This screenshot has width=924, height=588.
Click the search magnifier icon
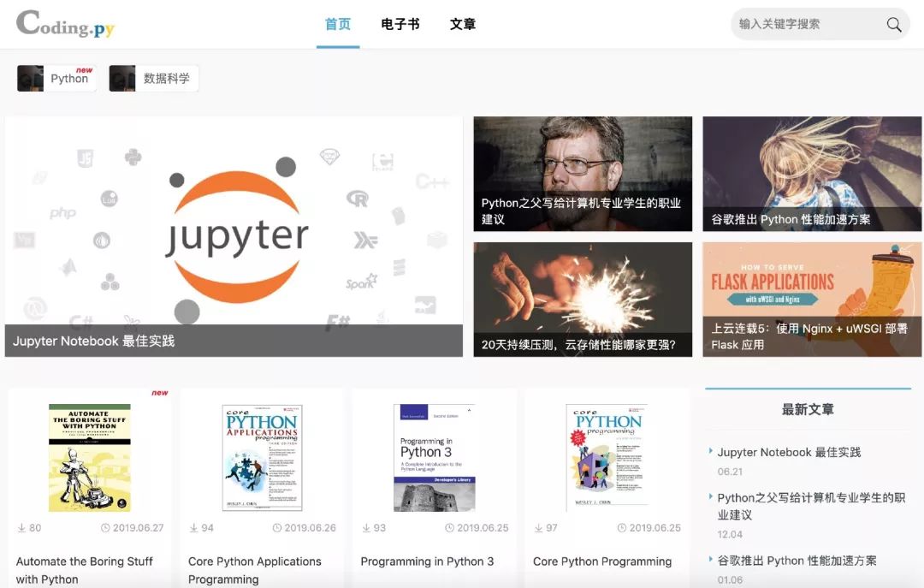pos(893,24)
